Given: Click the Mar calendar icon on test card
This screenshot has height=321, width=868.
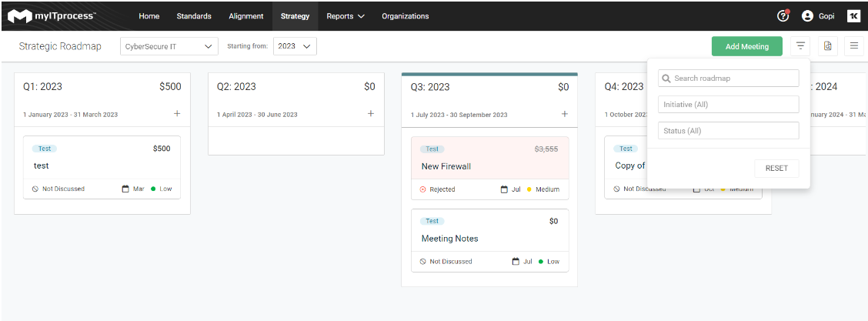Looking at the screenshot, I should click(x=125, y=189).
